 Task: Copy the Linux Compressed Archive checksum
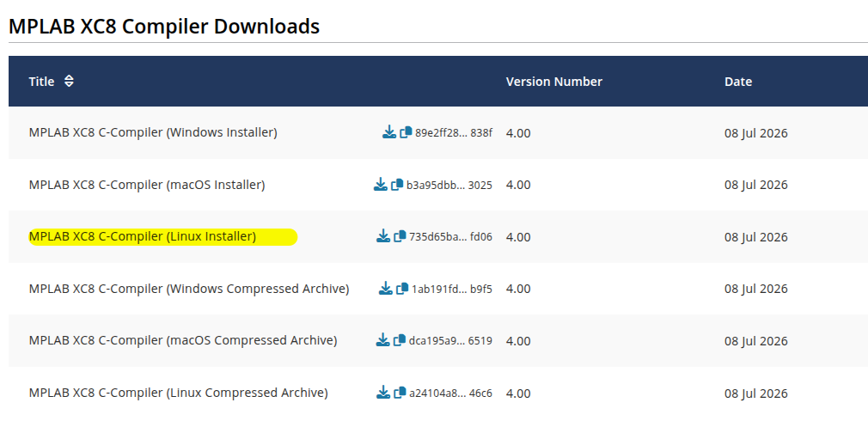coord(400,393)
